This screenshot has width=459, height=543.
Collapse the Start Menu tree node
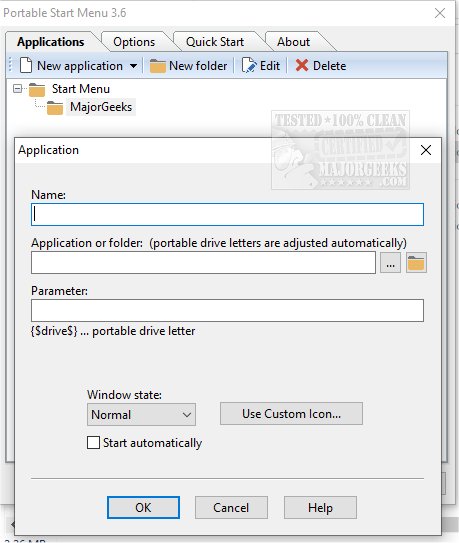(17, 89)
